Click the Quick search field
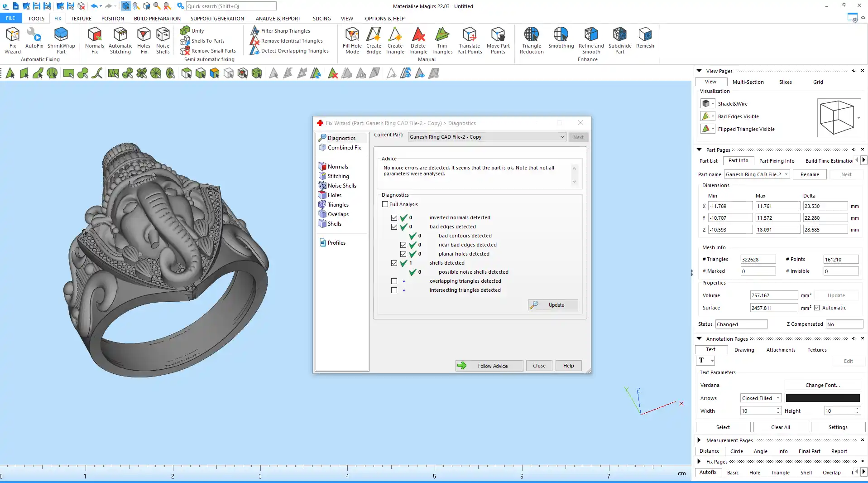Image resolution: width=868 pixels, height=483 pixels. click(x=231, y=6)
